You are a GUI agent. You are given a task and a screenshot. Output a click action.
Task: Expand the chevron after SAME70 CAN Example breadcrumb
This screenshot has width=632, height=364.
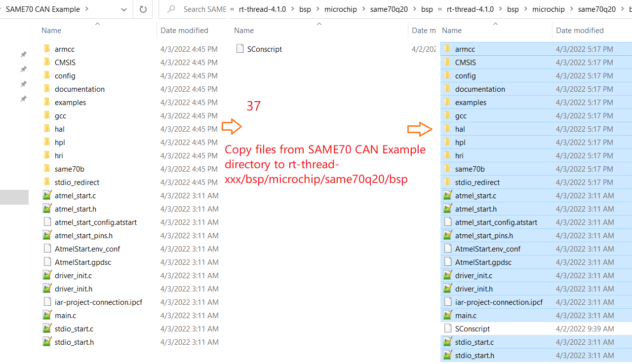point(87,9)
